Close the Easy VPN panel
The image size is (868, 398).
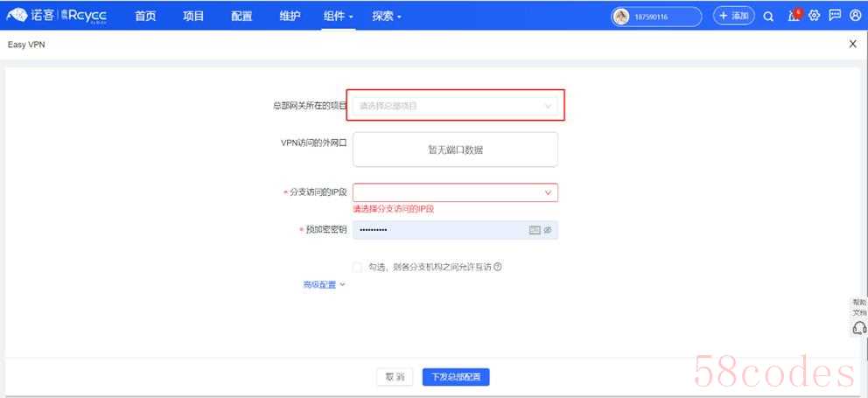click(x=853, y=45)
